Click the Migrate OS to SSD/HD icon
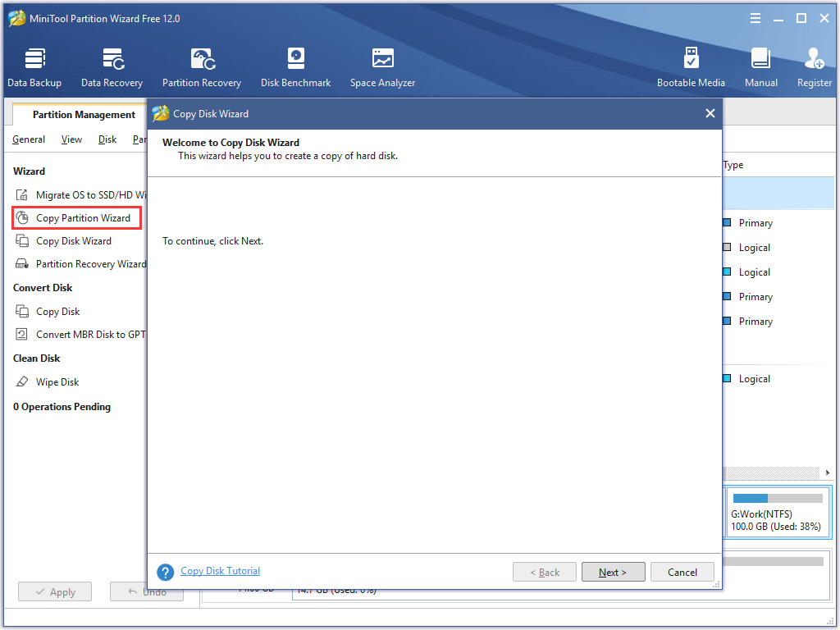The height and width of the screenshot is (630, 840). click(x=22, y=195)
